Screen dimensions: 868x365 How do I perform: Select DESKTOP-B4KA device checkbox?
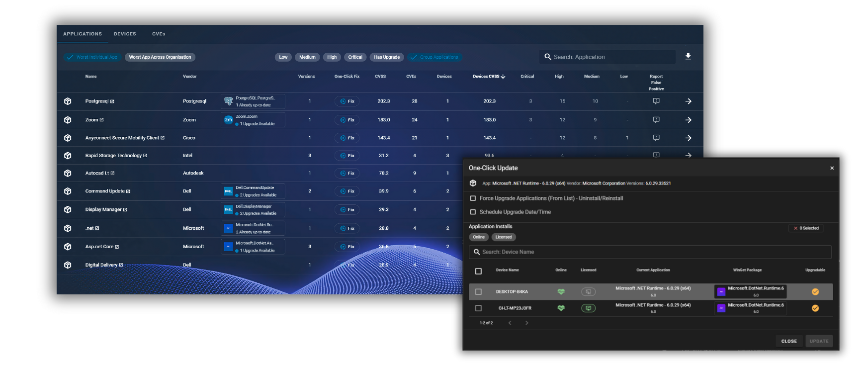click(478, 292)
